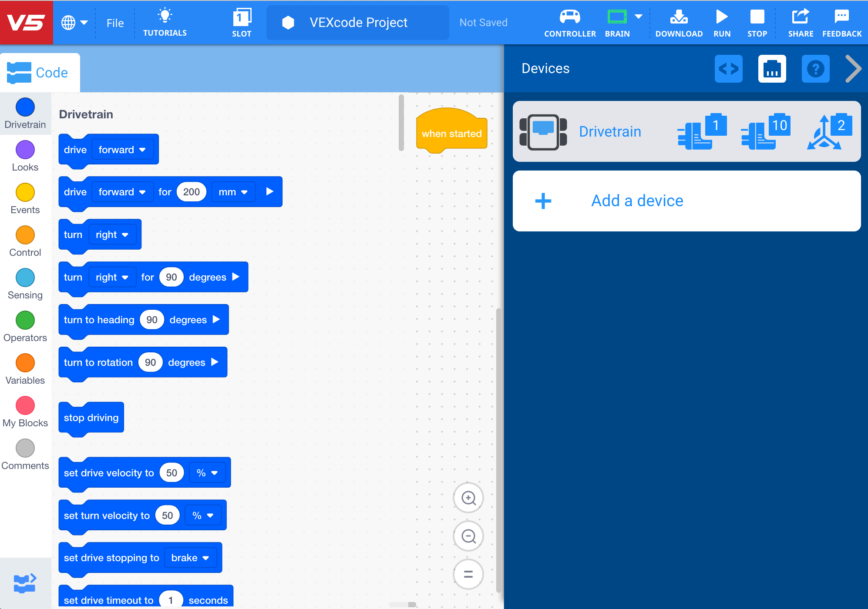Switch to the Code tab

click(x=40, y=72)
